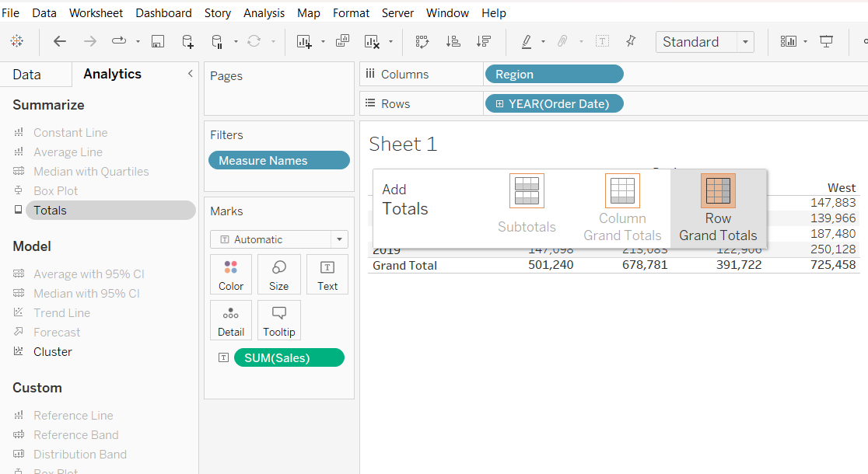Image resolution: width=868 pixels, height=474 pixels.
Task: Click the Tableau logo start page icon
Action: 17,42
